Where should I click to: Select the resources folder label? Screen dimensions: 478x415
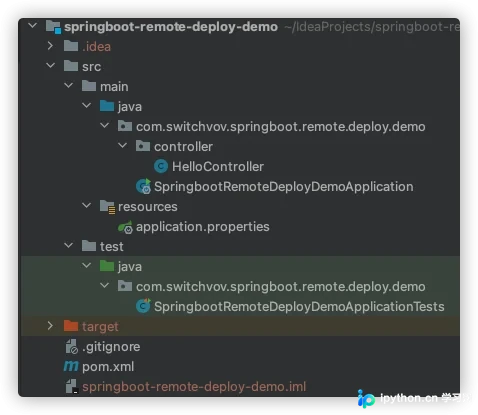[148, 207]
